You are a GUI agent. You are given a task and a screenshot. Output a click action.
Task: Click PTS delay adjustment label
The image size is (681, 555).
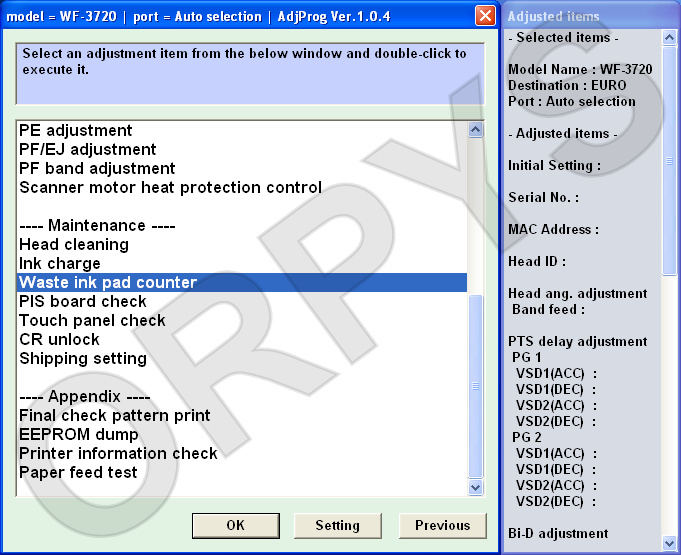(x=578, y=341)
